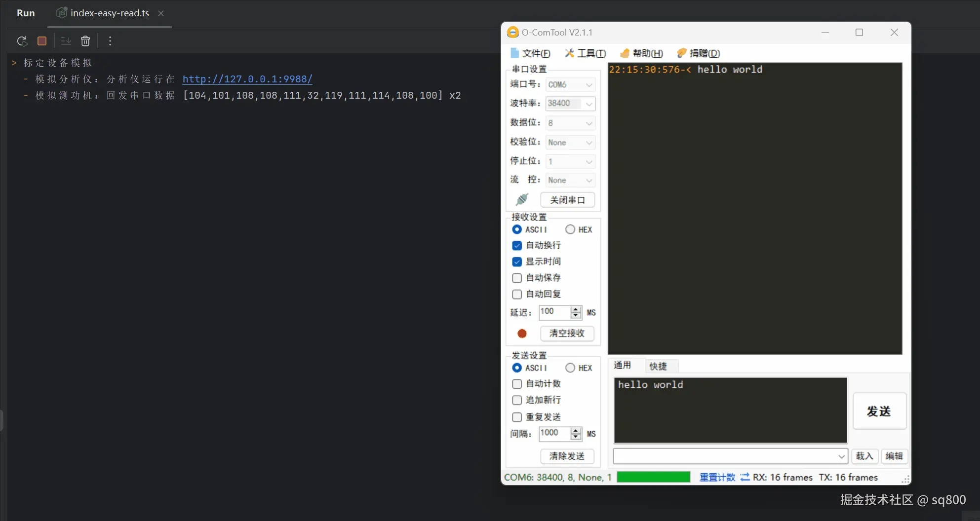
Task: Open the 文件(F) menu
Action: point(530,53)
